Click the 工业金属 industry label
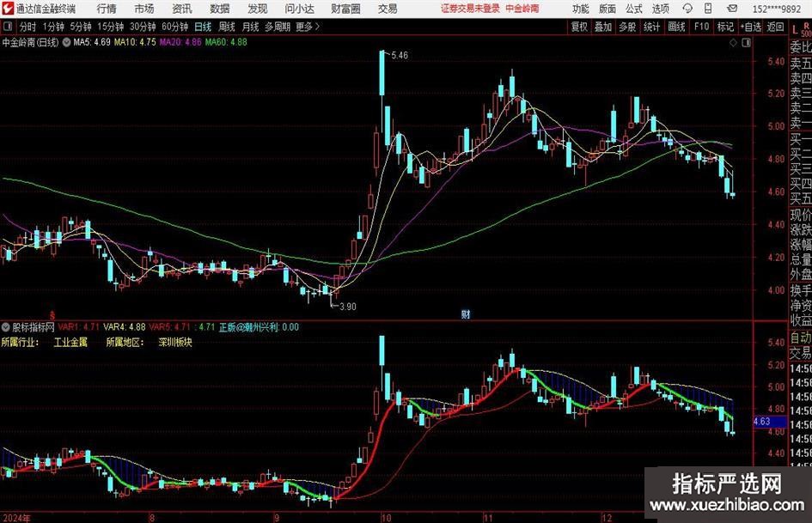The height and width of the screenshot is (523, 812). [x=70, y=343]
